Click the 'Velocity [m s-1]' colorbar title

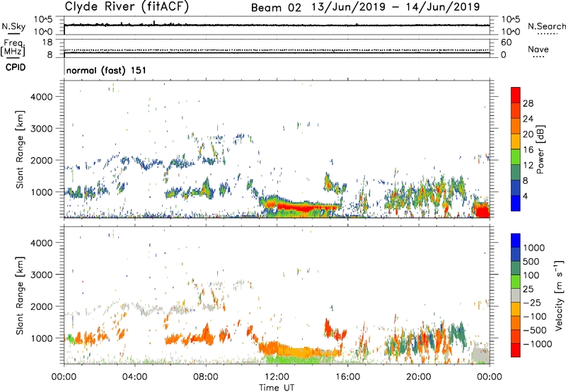pyautogui.click(x=559, y=295)
